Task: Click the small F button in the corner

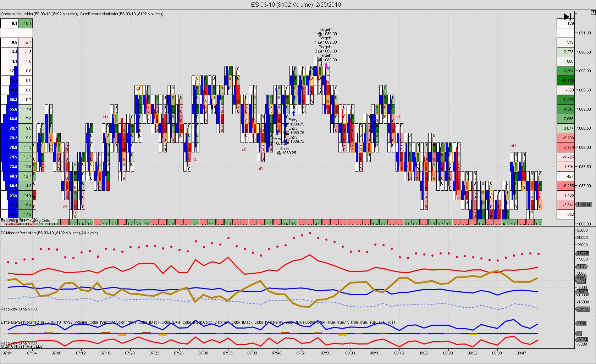Action: [x=593, y=12]
